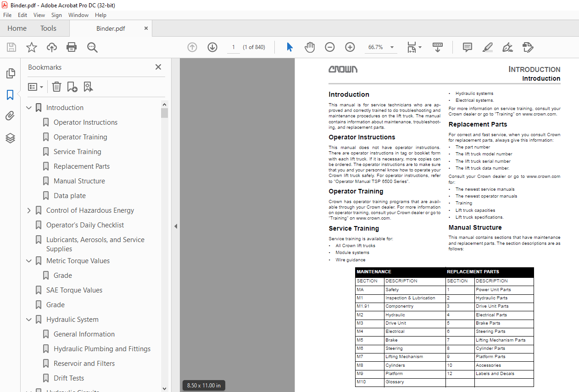
Task: Open Drift Tests bookmark
Action: click(69, 378)
